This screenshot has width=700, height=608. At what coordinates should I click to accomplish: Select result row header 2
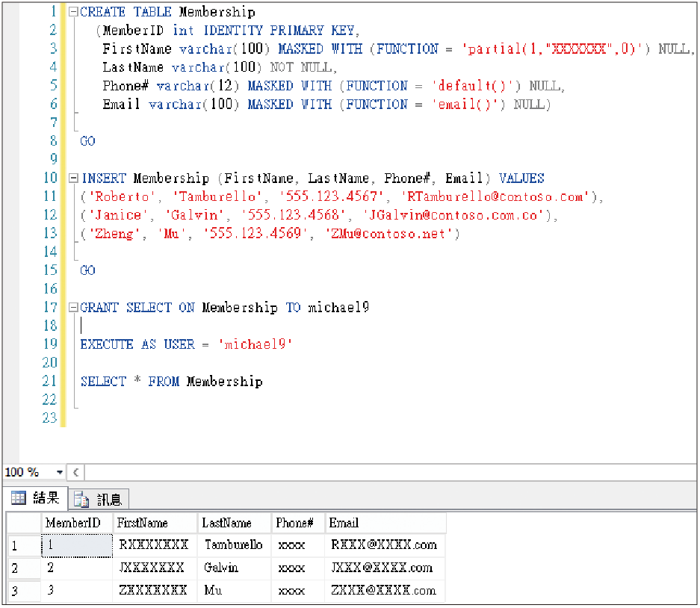(24, 568)
